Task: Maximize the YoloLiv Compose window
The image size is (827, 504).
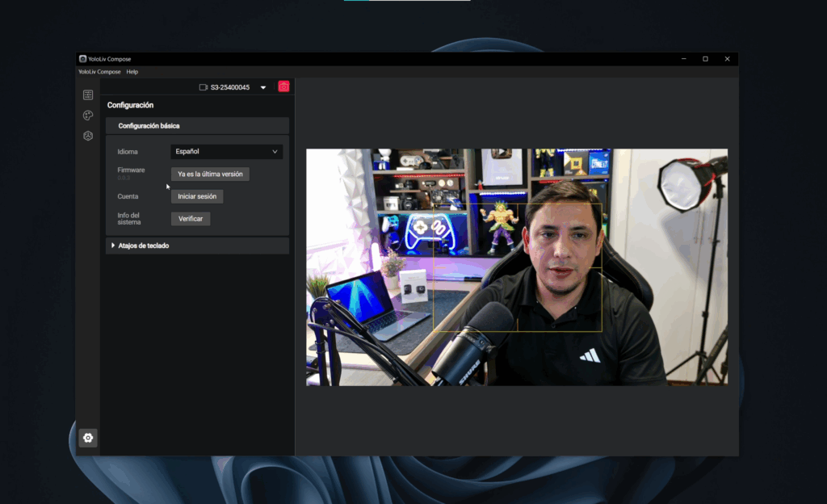Action: coord(705,59)
